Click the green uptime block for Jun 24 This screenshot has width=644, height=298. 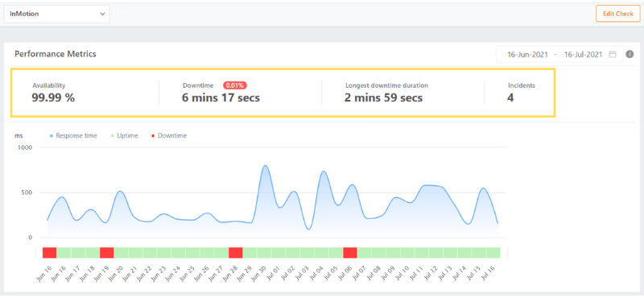point(178,252)
